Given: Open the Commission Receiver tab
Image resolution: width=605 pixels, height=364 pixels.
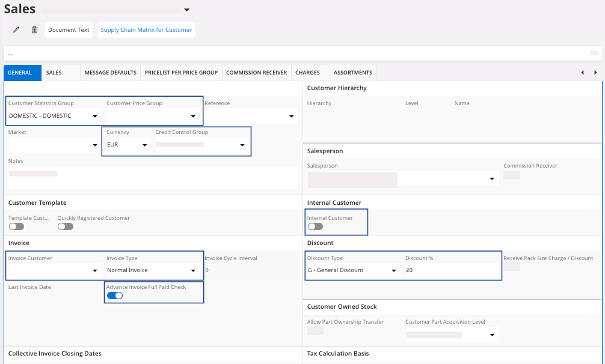Looking at the screenshot, I should point(256,73).
